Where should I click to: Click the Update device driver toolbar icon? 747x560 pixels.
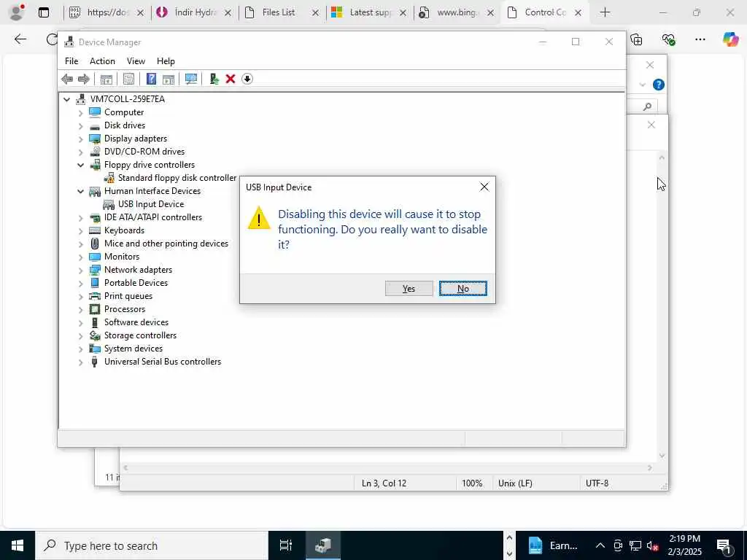(214, 79)
